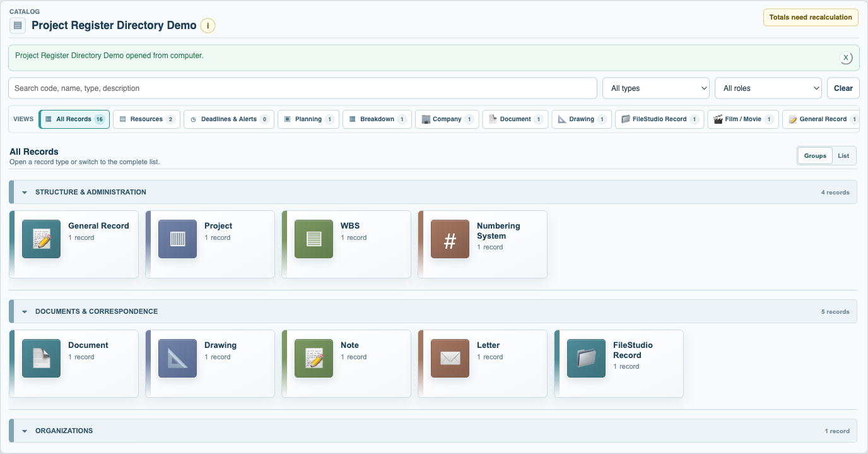Switch to the Resources view

tap(147, 119)
